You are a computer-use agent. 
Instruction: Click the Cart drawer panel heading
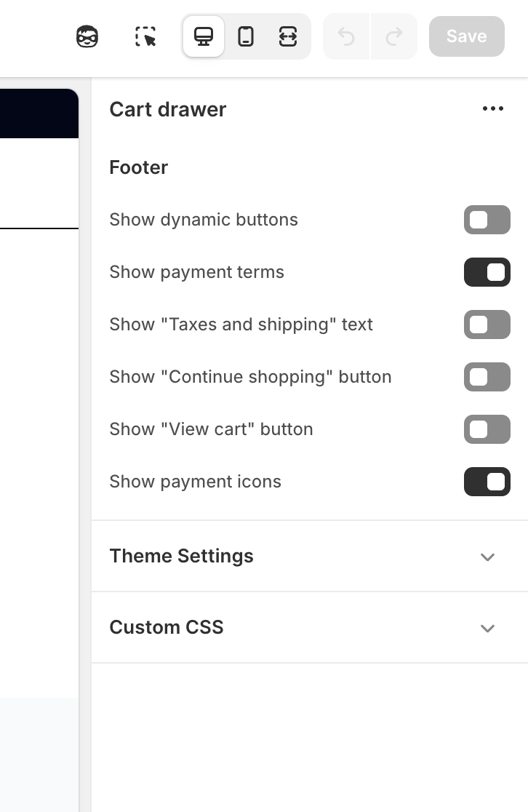coord(168,109)
